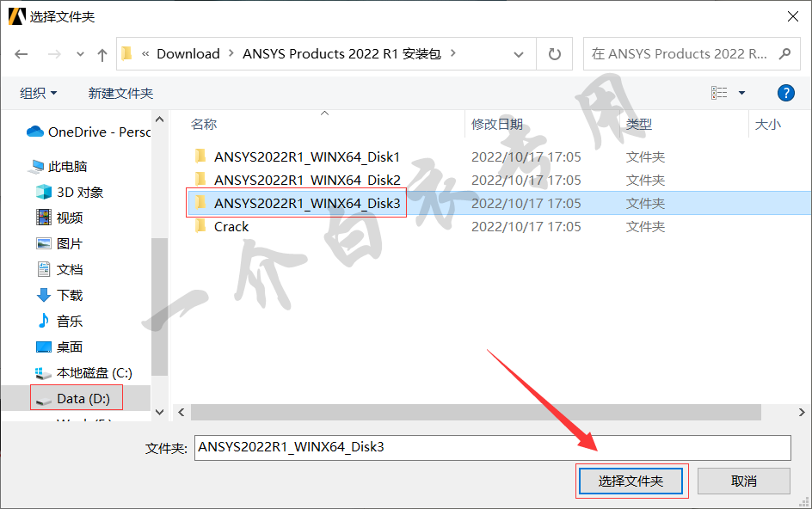812x509 pixels.
Task: Sort by 修改日期 column header
Action: [496, 125]
